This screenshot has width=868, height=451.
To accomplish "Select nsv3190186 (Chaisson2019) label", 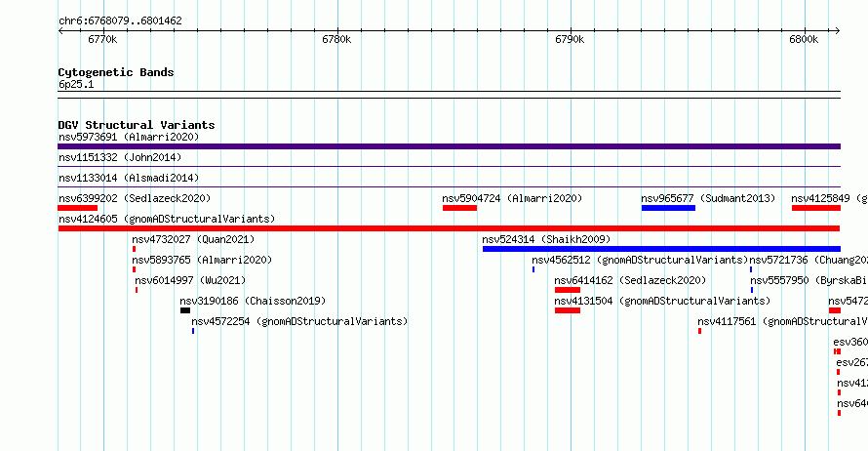I will pyautogui.click(x=253, y=301).
